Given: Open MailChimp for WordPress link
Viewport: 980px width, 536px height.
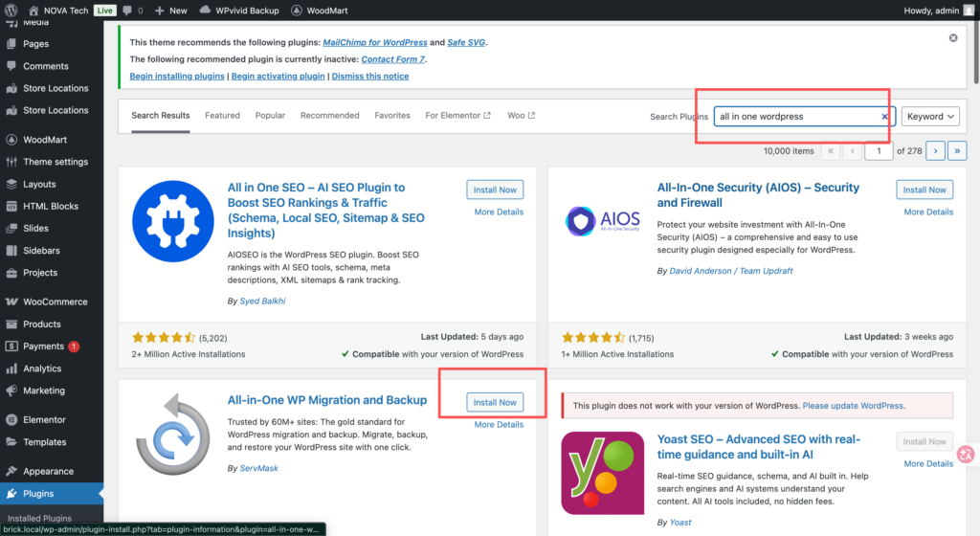Looking at the screenshot, I should 375,42.
